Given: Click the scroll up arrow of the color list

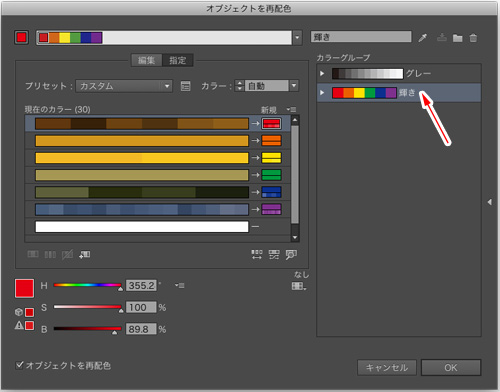Looking at the screenshot, I should [x=295, y=120].
